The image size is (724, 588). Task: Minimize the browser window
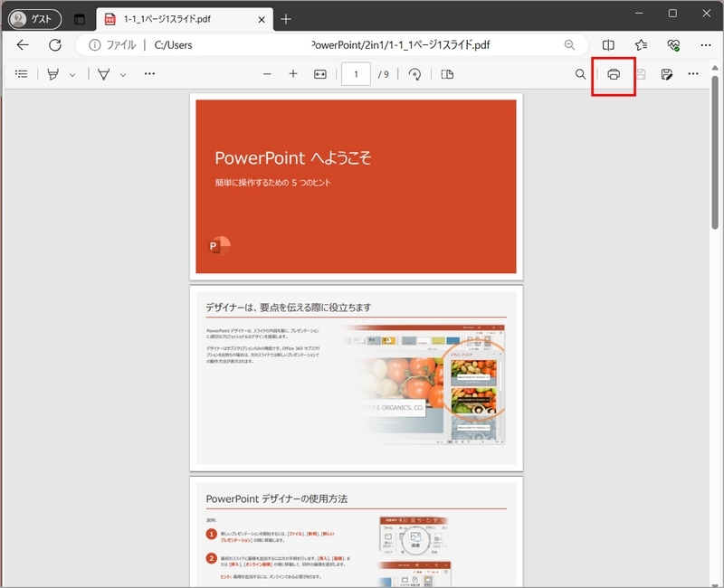point(639,14)
